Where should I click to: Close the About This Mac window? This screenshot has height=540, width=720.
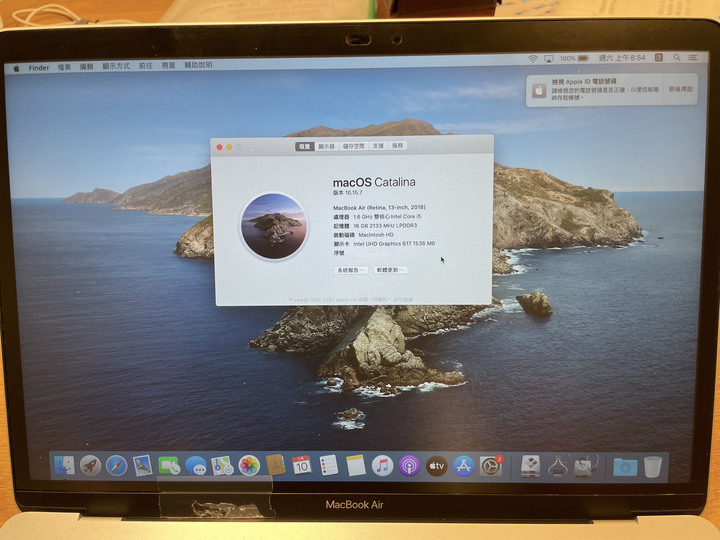coord(219,147)
